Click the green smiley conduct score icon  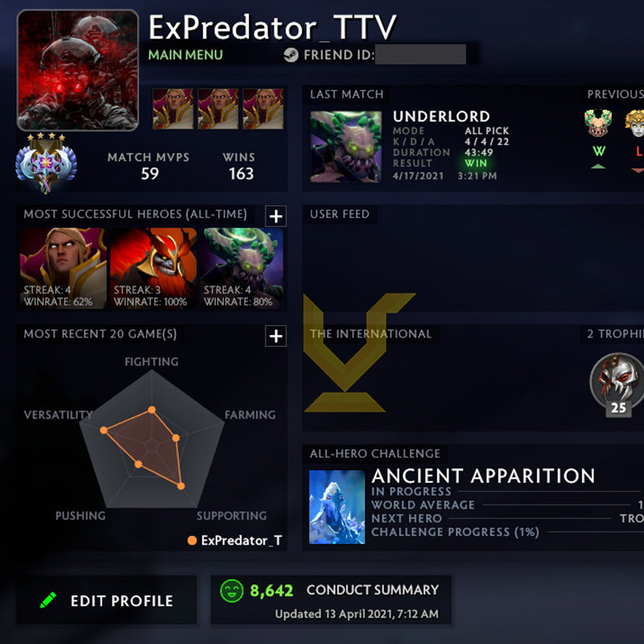click(232, 591)
